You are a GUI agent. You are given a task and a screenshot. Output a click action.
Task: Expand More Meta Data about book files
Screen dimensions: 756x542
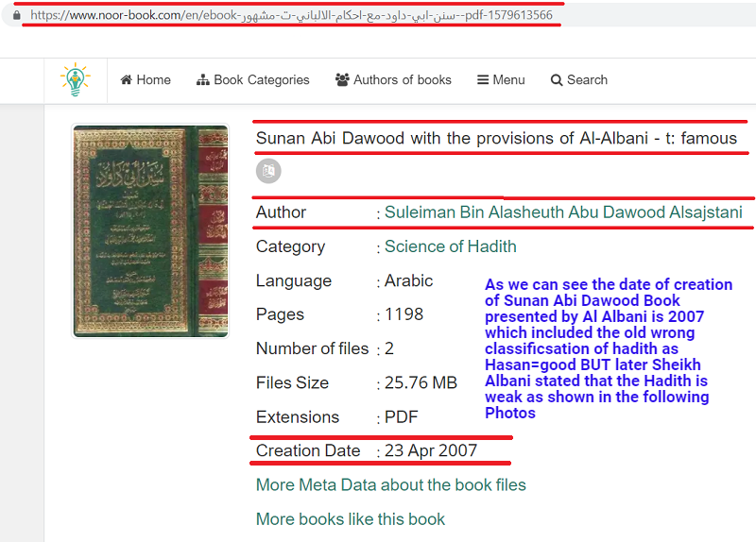(x=391, y=484)
